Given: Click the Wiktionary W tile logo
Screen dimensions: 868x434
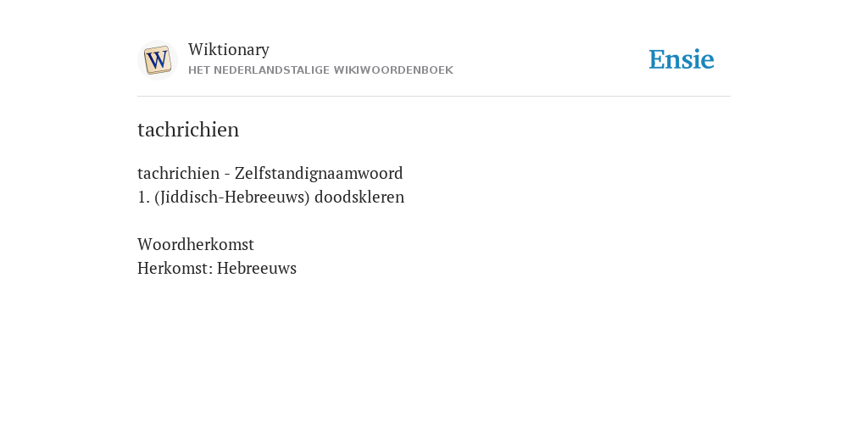Looking at the screenshot, I should pyautogui.click(x=157, y=60).
